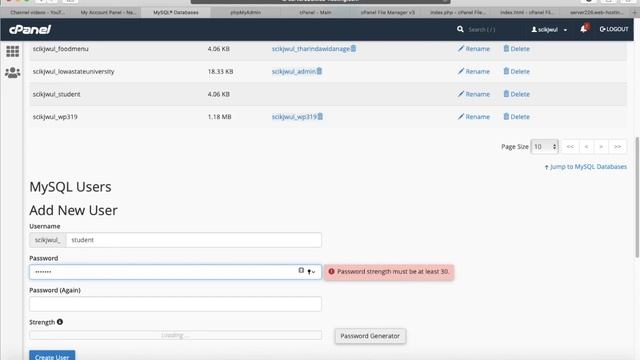Open Page Size dropdown
Image resolution: width=640 pixels, height=360 pixels.
coord(544,147)
